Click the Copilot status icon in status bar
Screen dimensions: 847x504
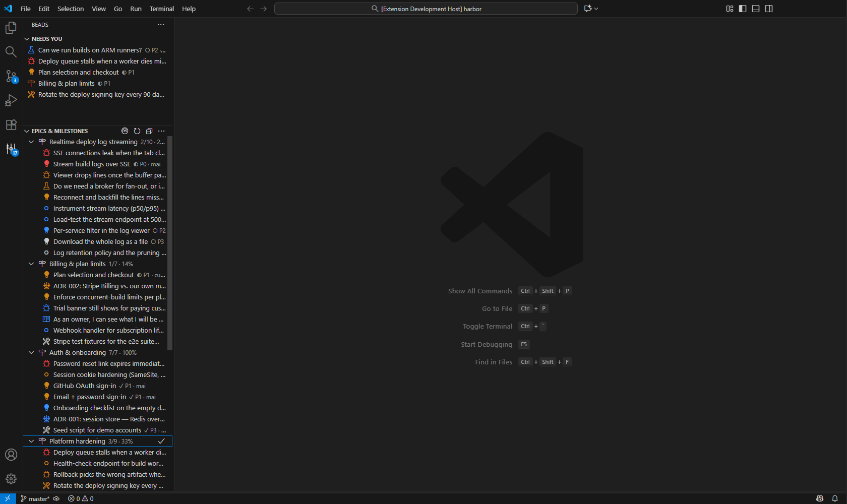(x=820, y=498)
